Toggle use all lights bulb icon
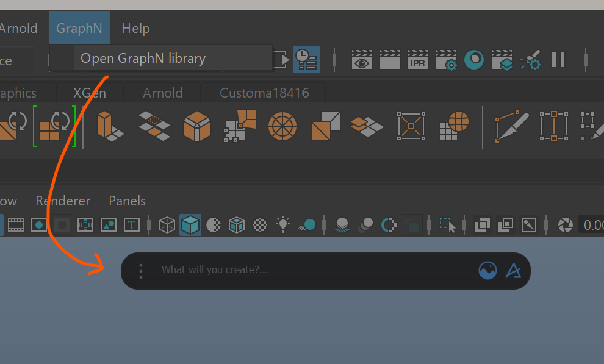The image size is (604, 364). (283, 225)
